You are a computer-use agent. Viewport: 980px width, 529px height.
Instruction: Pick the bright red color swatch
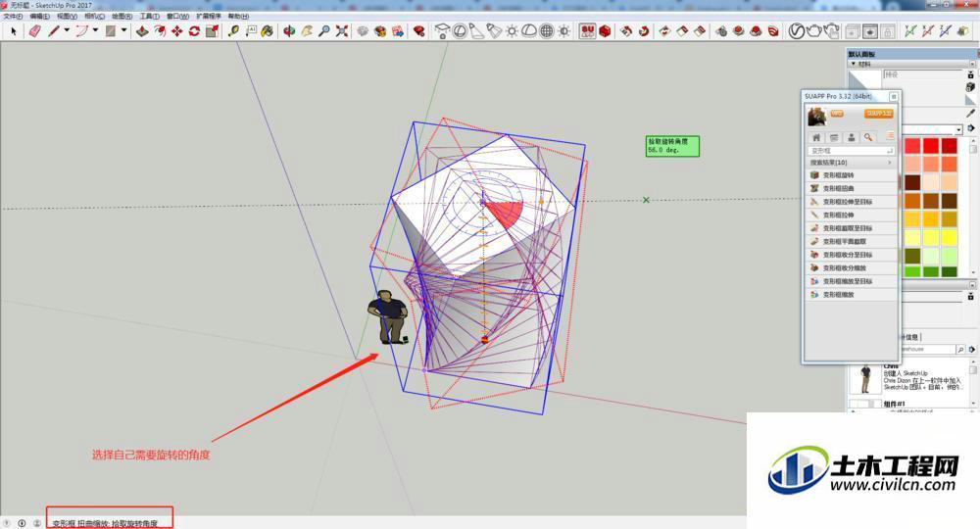931,146
